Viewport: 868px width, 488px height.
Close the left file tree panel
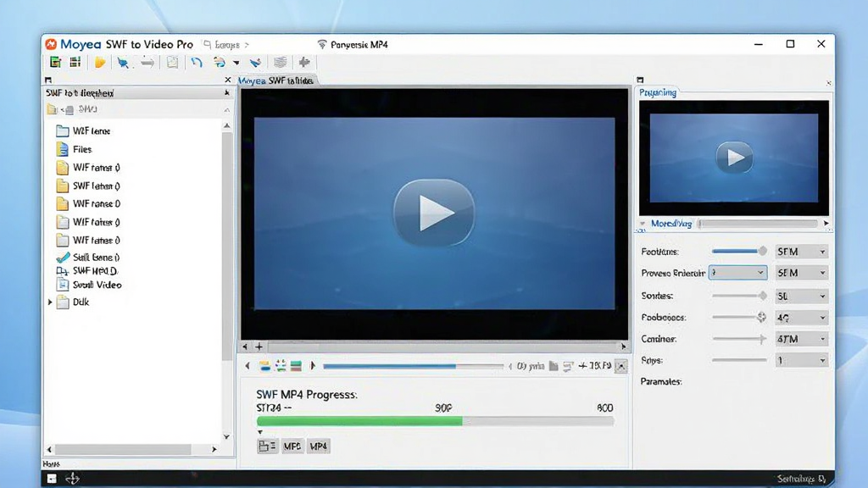point(227,80)
